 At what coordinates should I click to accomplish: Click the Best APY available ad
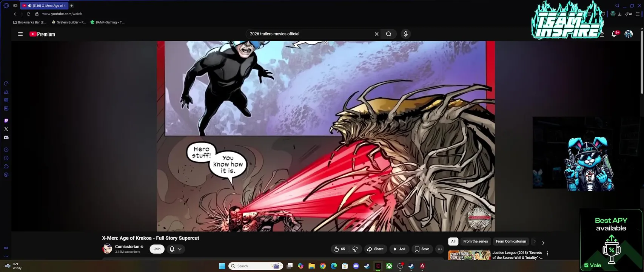pos(611,240)
